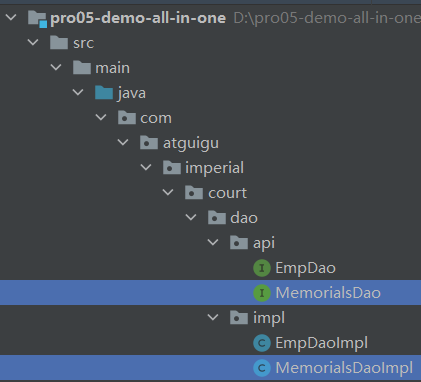The height and width of the screenshot is (382, 421).
Task: Collapse the dao package chevron
Action: click(x=191, y=217)
